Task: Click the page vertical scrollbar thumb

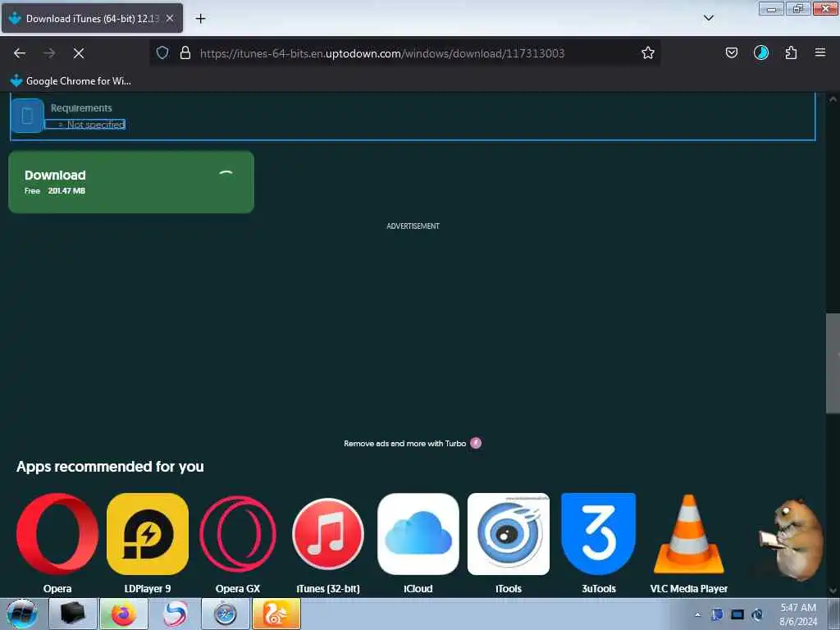Action: point(833,363)
